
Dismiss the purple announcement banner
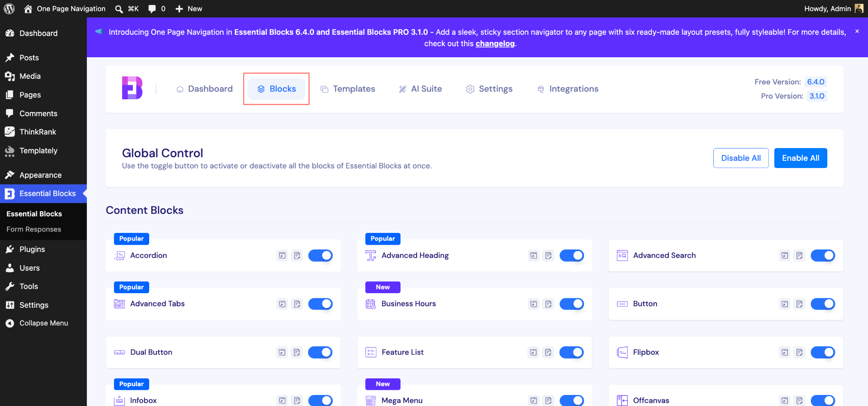(857, 31)
